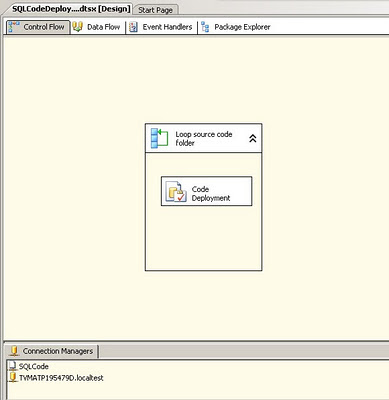The height and width of the screenshot is (400, 389).
Task: Open the Event Handlers tab
Action: [162, 27]
